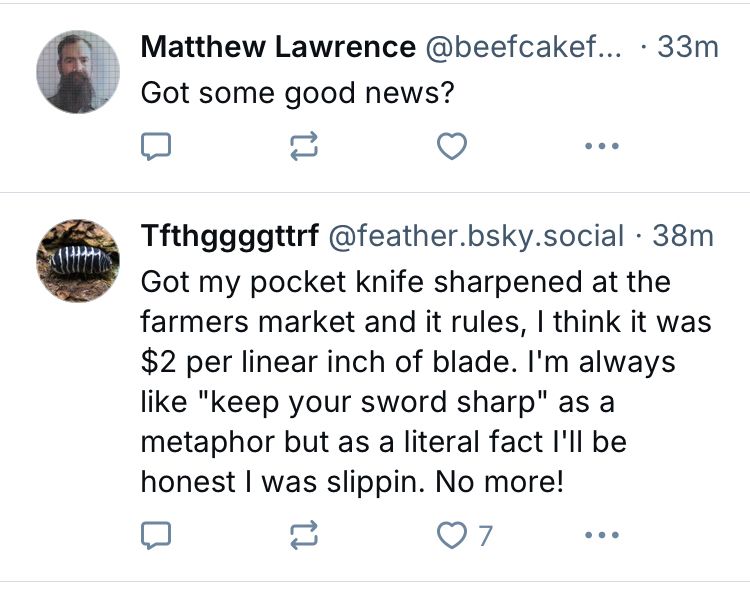This screenshot has height=600, width=750.
Task: Click the like count of 7
Action: (x=485, y=536)
